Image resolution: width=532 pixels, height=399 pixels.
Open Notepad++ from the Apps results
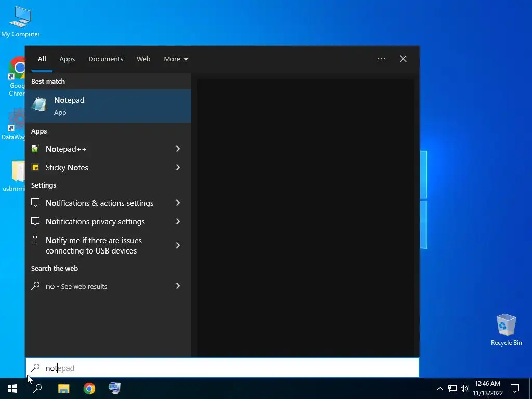click(x=98, y=149)
